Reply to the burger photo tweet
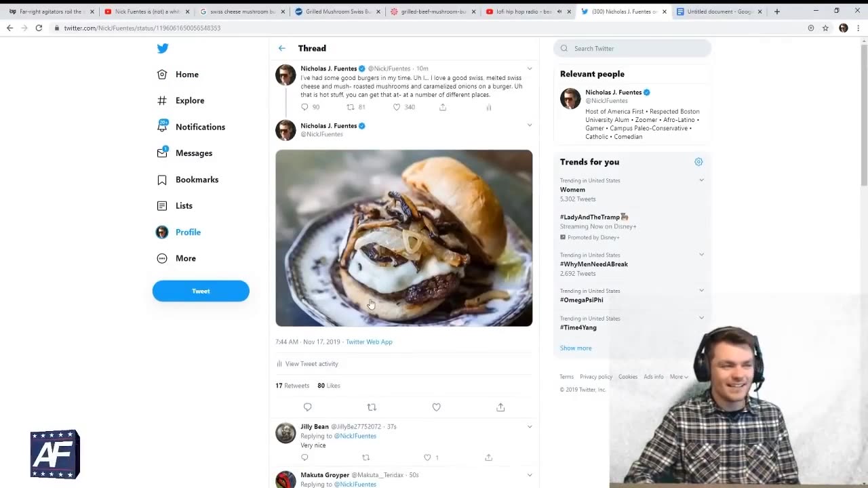868x488 pixels. pyautogui.click(x=308, y=407)
